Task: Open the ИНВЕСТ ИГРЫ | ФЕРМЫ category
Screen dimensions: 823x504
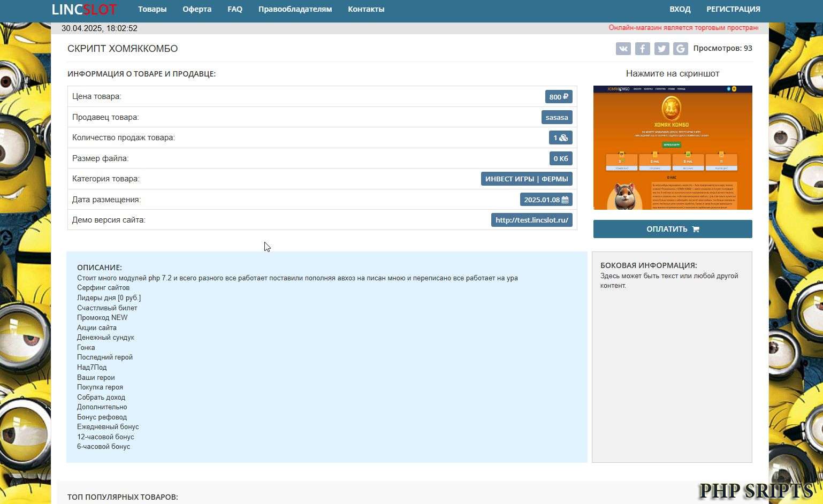Action: pos(527,179)
